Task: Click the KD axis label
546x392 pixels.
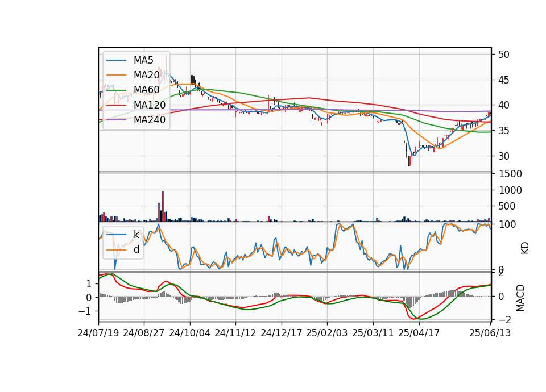Action: coord(525,248)
